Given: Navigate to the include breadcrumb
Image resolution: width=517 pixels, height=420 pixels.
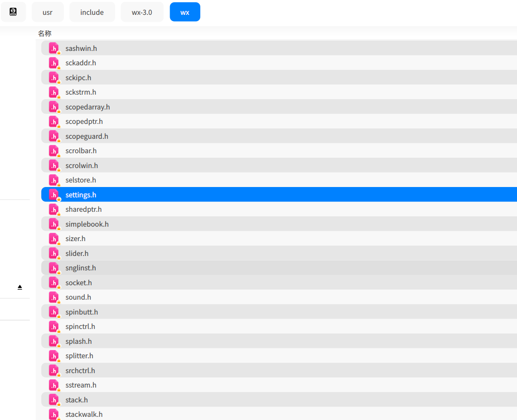Looking at the screenshot, I should (x=92, y=12).
